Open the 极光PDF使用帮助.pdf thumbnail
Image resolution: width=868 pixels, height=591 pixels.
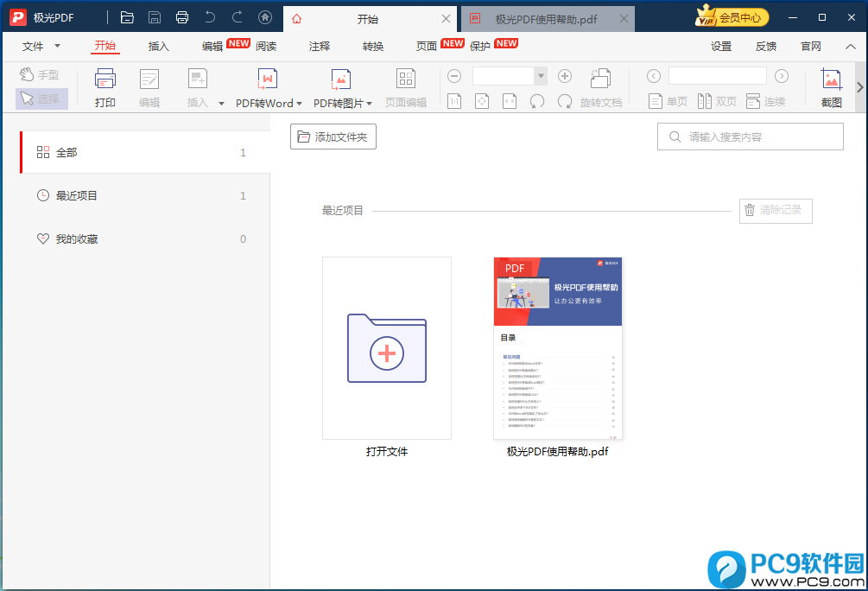tap(557, 348)
